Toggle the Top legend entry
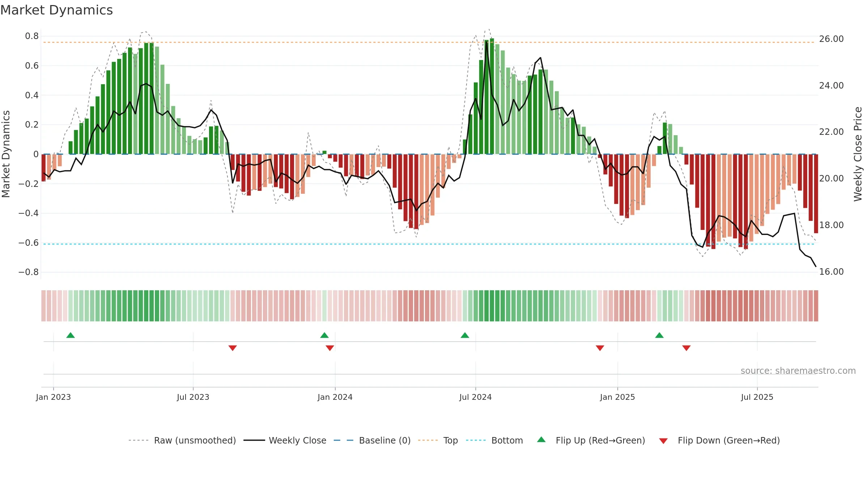 [438, 440]
